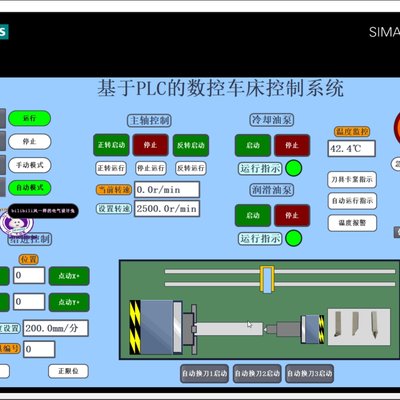Start automatic tool change 2 (自动换刀2启动)
This screenshot has width=400, height=400.
click(257, 373)
